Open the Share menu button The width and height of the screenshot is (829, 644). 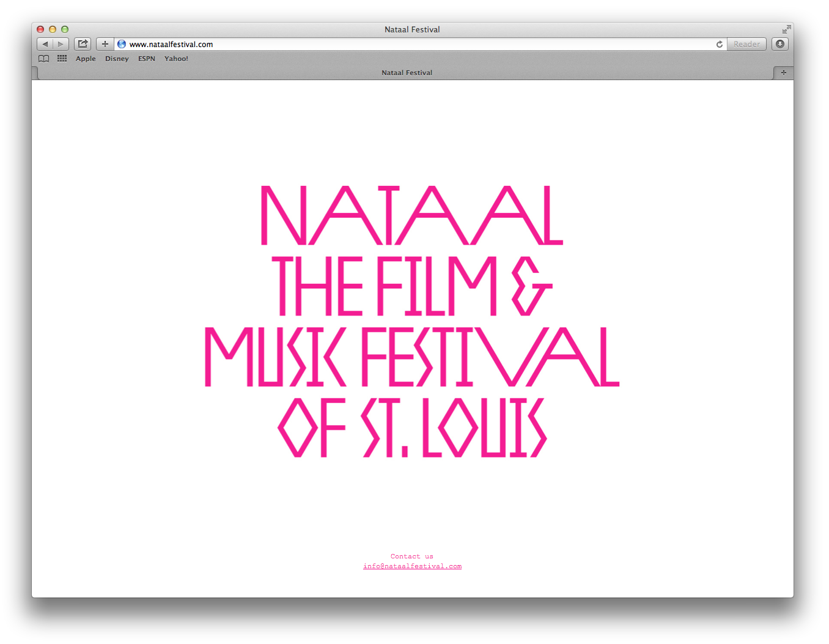pyautogui.click(x=83, y=44)
